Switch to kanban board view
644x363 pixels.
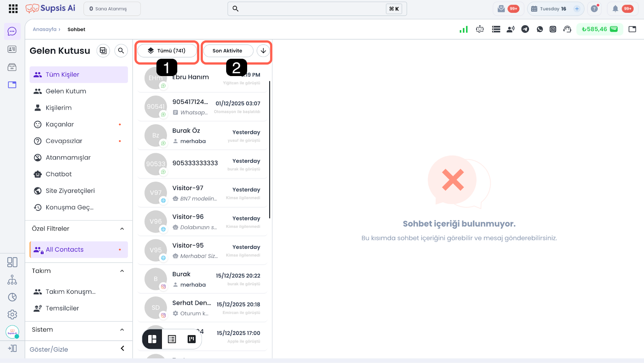192,339
